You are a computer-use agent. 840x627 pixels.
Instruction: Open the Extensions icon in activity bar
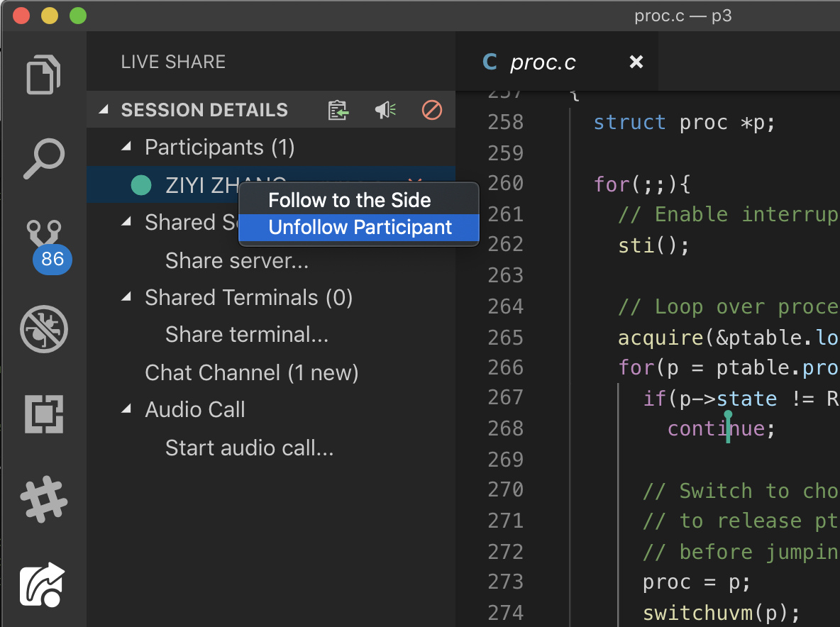coord(43,414)
